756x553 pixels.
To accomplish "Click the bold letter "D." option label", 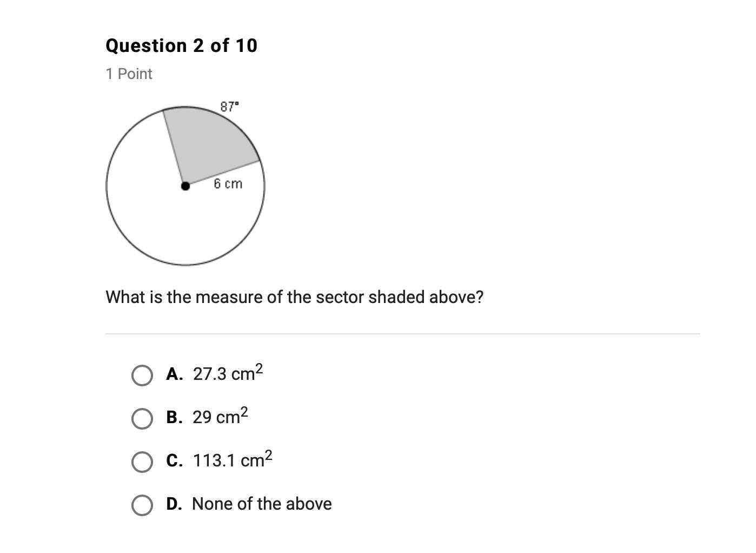I will 174,504.
